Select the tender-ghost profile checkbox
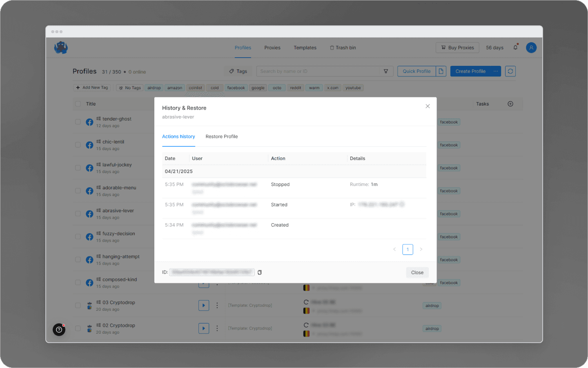Viewport: 588px width, 368px height. pos(78,122)
